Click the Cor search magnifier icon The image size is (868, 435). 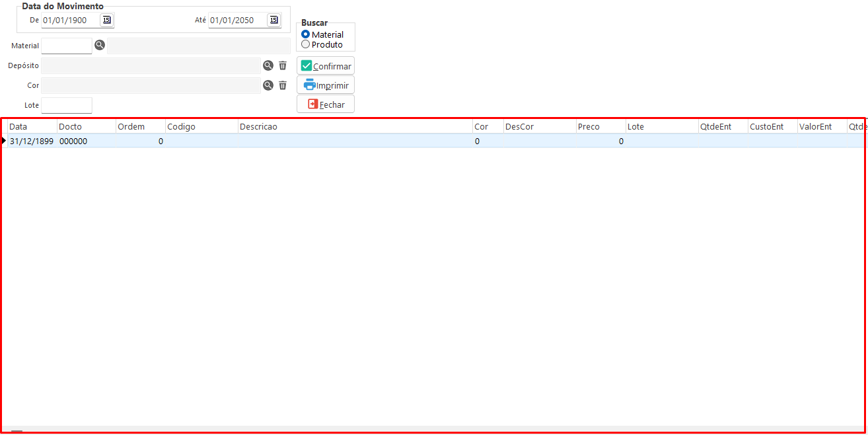point(268,85)
